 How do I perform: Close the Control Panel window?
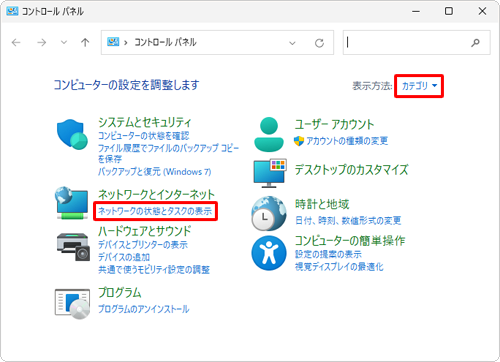[x=482, y=11]
